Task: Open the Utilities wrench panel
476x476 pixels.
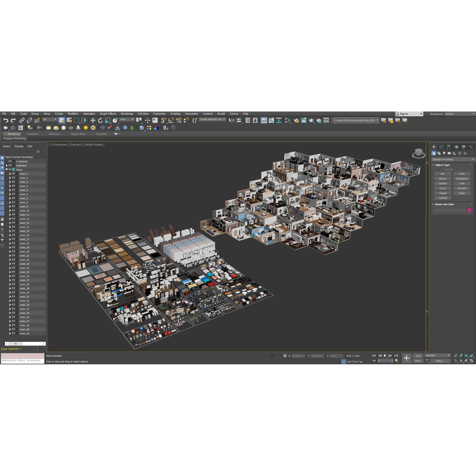Action: 471,147
